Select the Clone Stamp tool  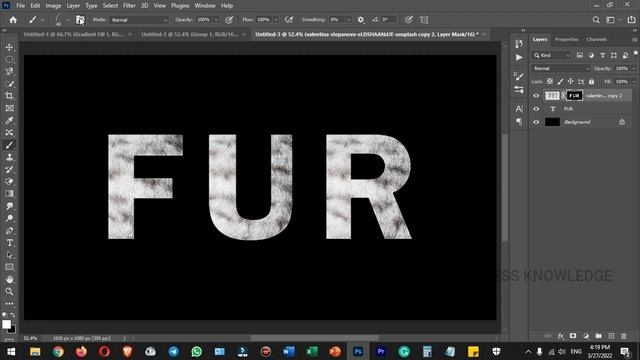pyautogui.click(x=9, y=157)
